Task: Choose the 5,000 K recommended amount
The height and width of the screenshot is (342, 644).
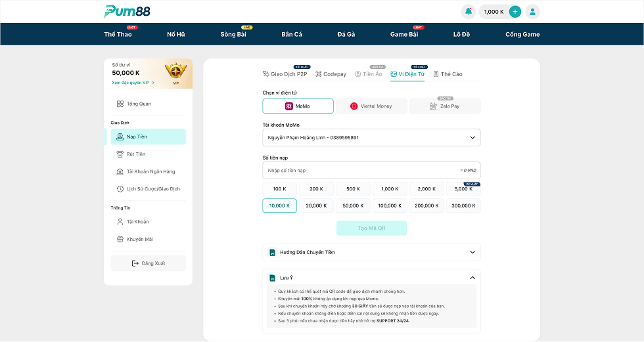Action: [x=463, y=189]
